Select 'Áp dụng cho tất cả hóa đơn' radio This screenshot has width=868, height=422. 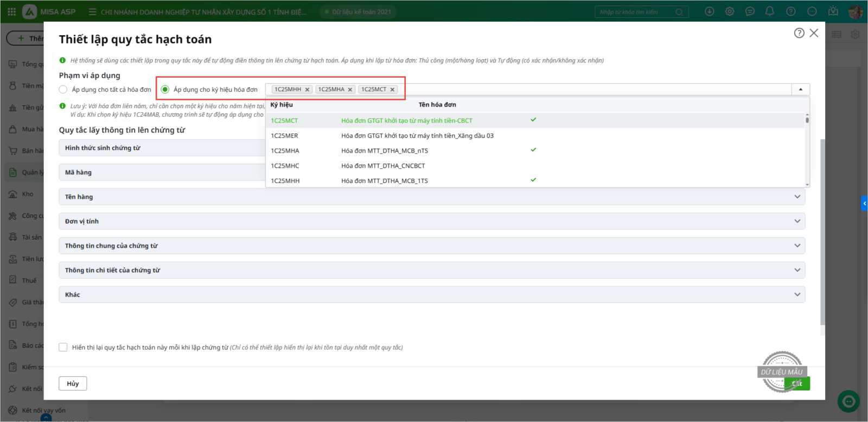coord(63,90)
